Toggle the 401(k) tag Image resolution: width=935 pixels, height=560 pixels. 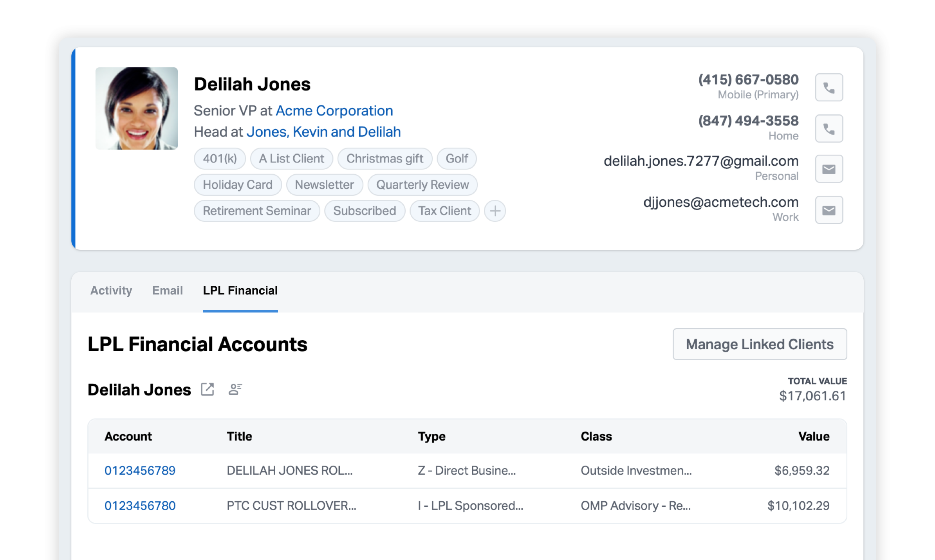point(219,158)
